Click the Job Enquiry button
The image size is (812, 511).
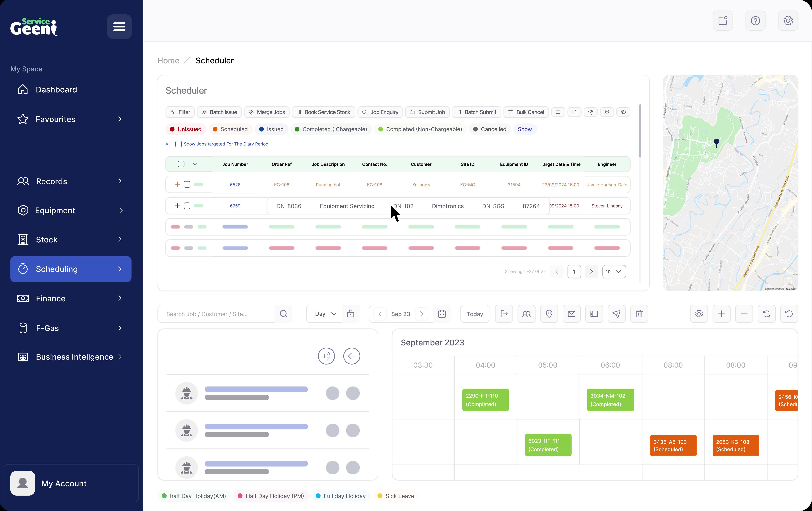(x=380, y=112)
